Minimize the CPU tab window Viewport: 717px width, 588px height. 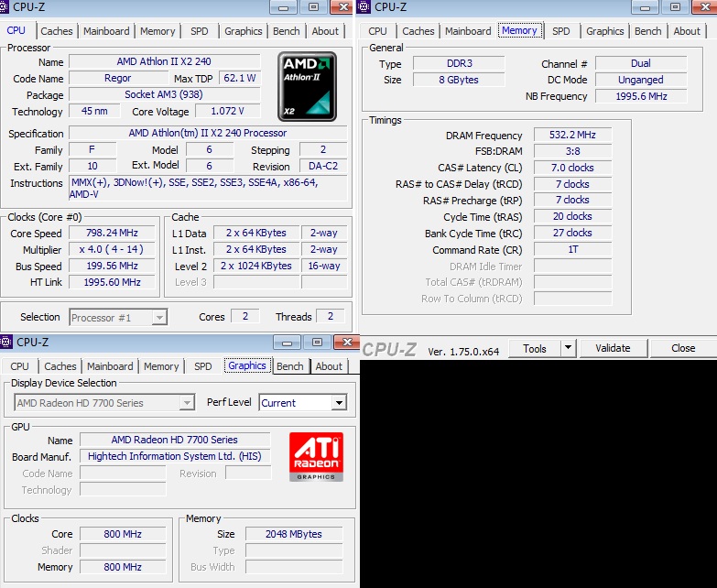pos(283,7)
